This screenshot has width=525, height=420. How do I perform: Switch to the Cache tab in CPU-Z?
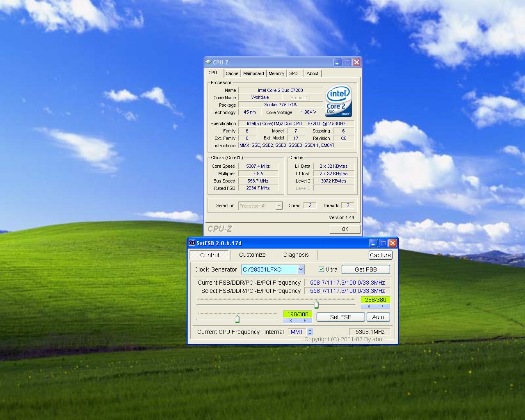pos(232,73)
